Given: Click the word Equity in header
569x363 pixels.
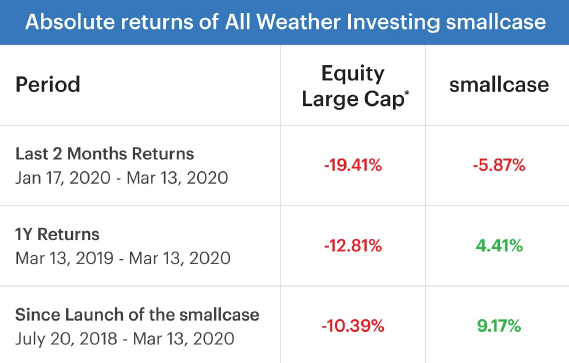Looking at the screenshot, I should (353, 74).
